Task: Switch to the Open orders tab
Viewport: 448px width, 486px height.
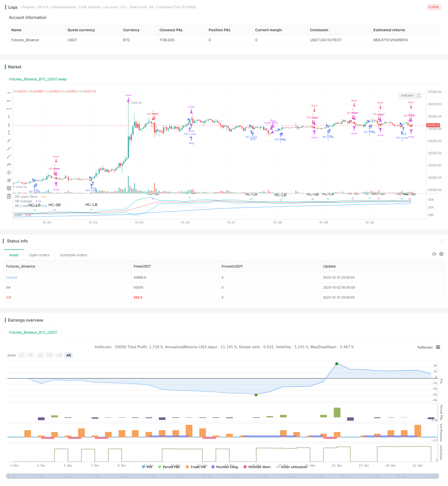Action: [39, 255]
